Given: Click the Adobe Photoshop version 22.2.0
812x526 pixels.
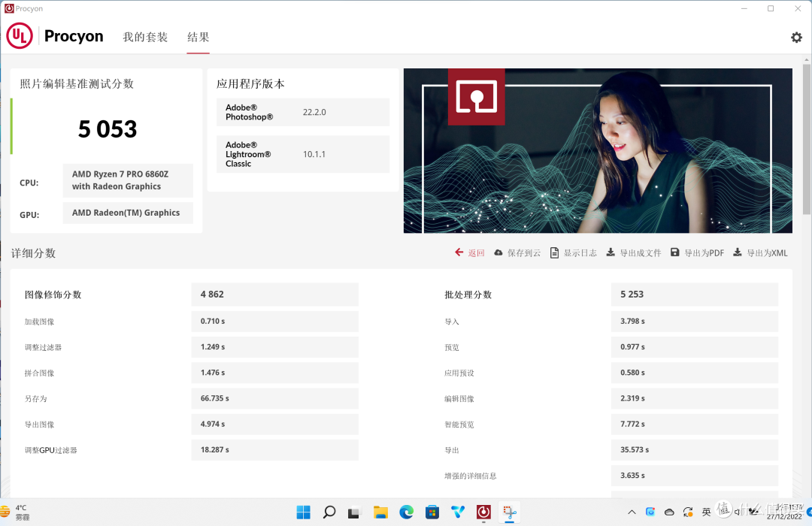Looking at the screenshot, I should point(314,113).
